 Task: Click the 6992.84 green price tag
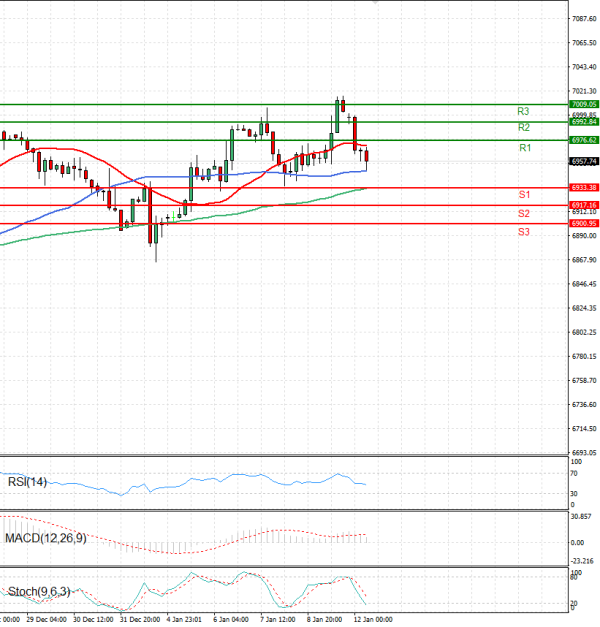point(583,122)
